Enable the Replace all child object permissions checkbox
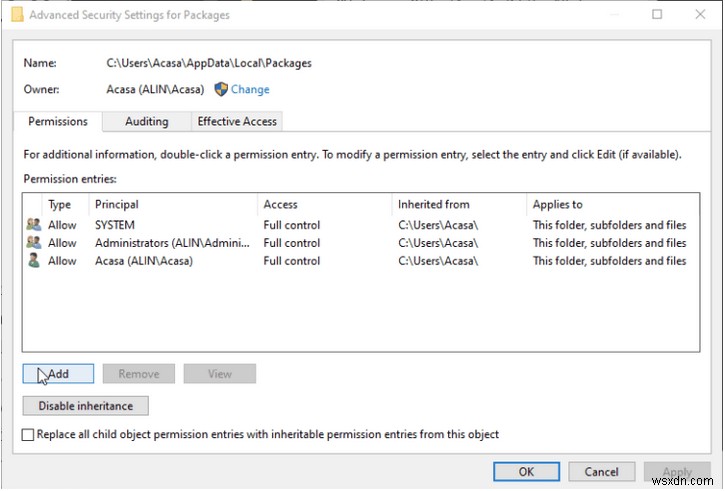The image size is (725, 491). pos(28,435)
